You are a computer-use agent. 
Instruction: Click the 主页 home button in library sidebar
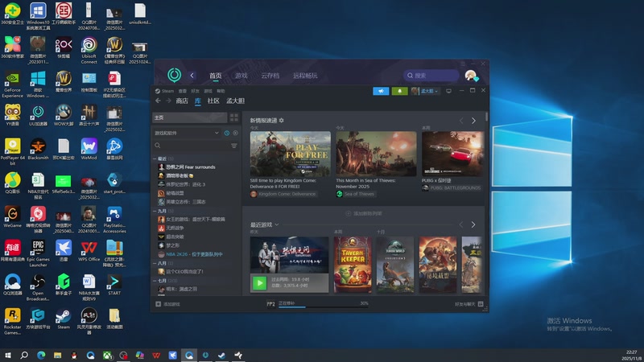tap(190, 117)
